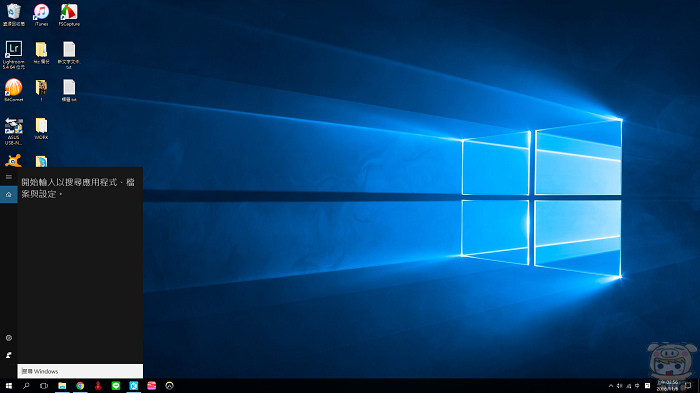Open the search panel hamburger menu
Image resolution: width=700 pixels, height=393 pixels.
[8, 177]
